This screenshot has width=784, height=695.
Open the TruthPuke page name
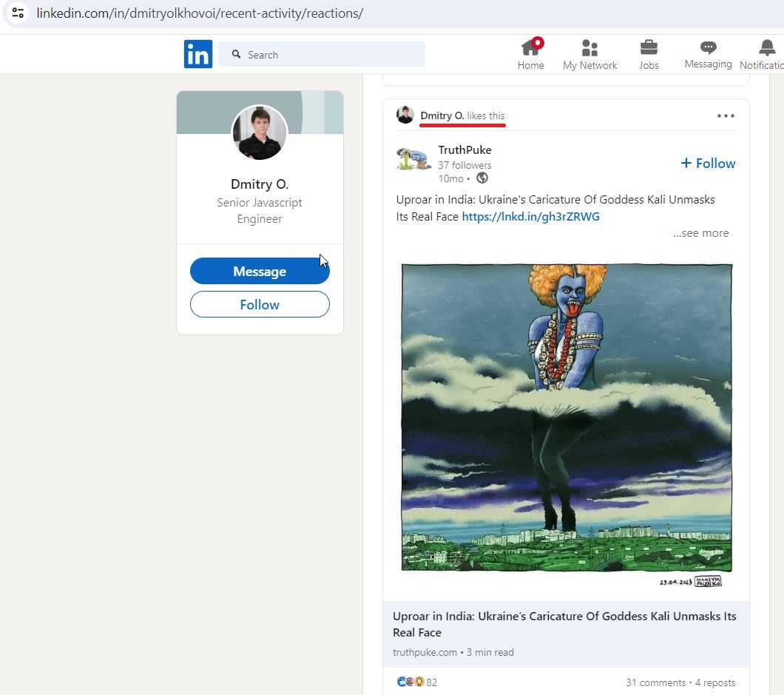465,150
